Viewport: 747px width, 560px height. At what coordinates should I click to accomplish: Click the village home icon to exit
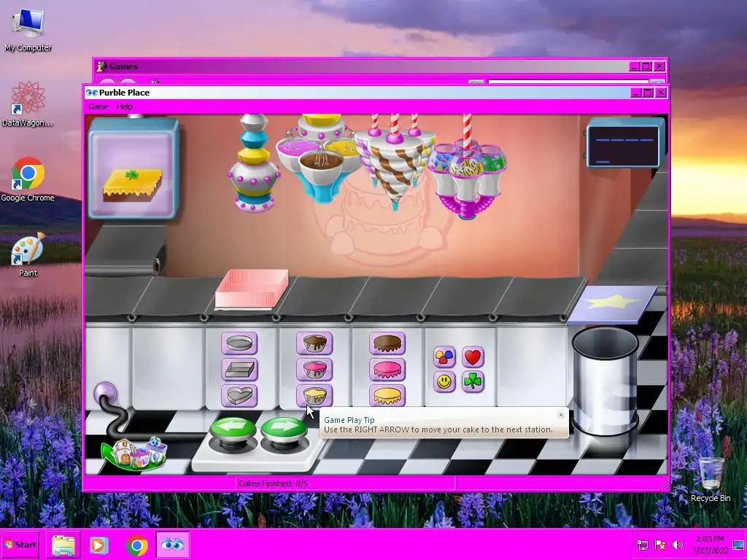click(x=135, y=453)
